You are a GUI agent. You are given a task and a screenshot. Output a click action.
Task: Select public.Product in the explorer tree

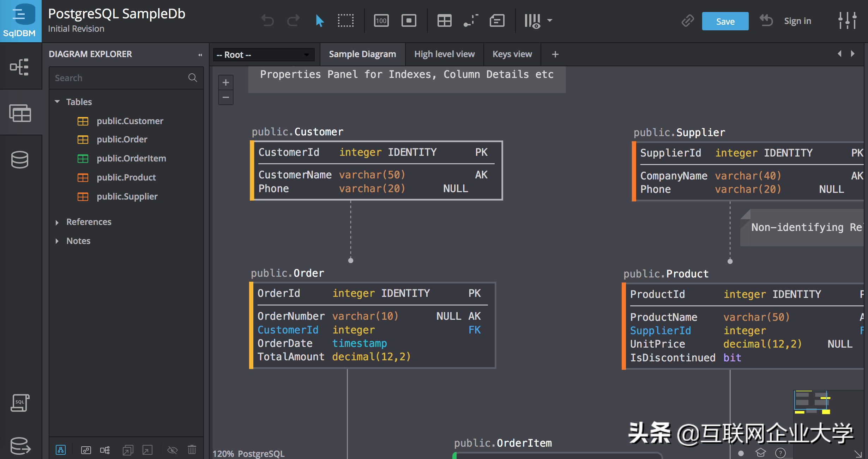coord(126,177)
